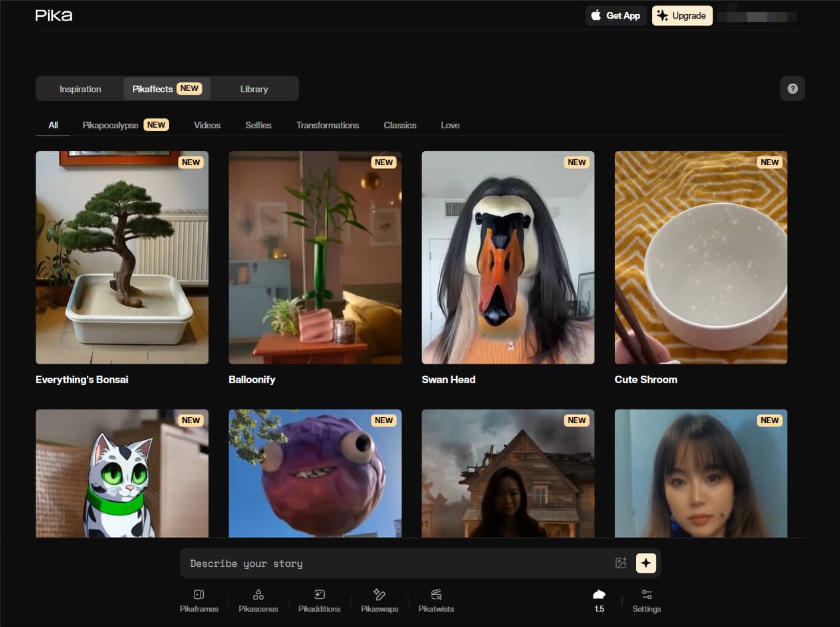840x627 pixels.
Task: Select the Pikadditions tool
Action: pos(319,600)
